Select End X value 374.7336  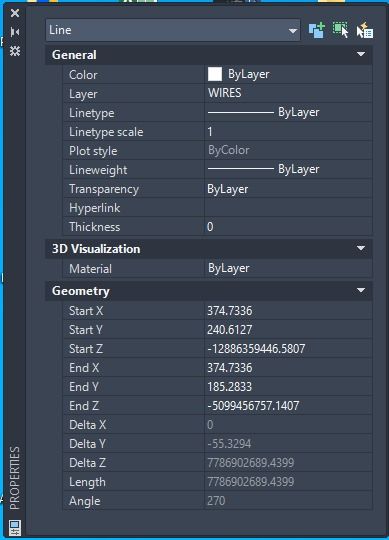[230, 368]
